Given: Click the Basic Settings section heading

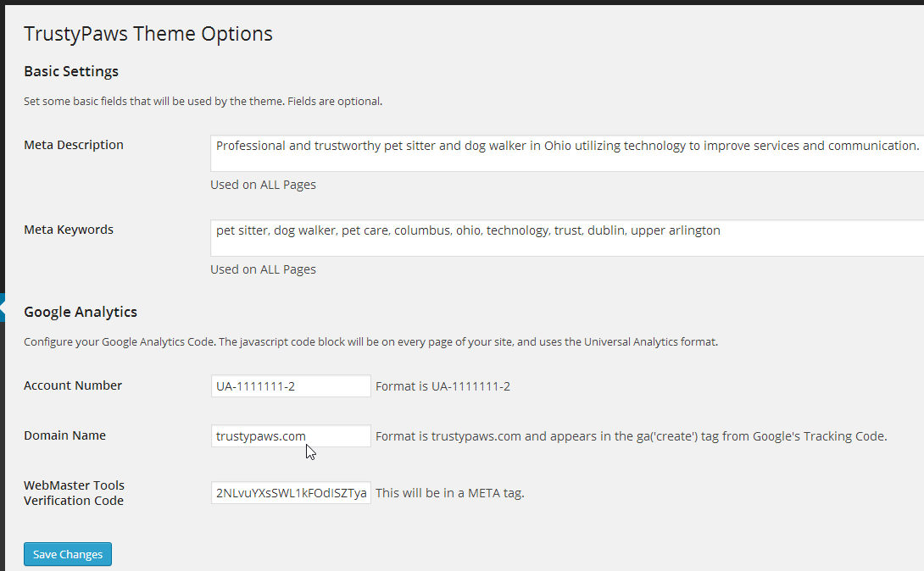Looking at the screenshot, I should pos(71,71).
